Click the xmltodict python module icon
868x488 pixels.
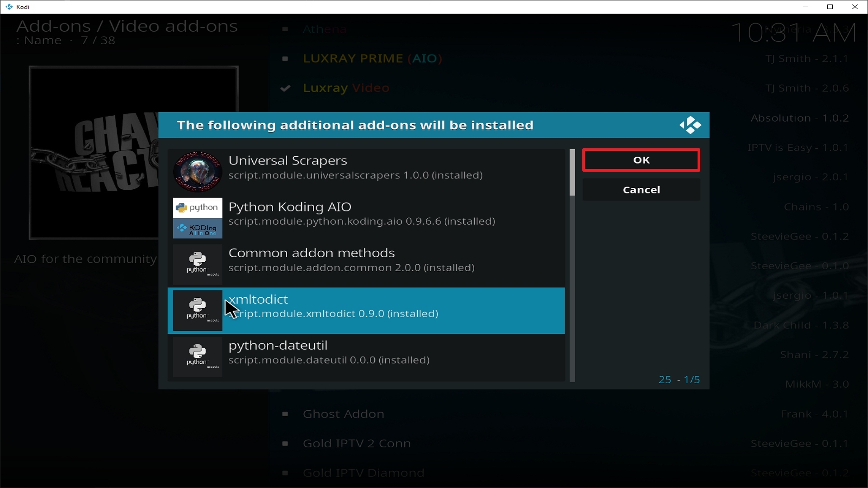(x=198, y=310)
